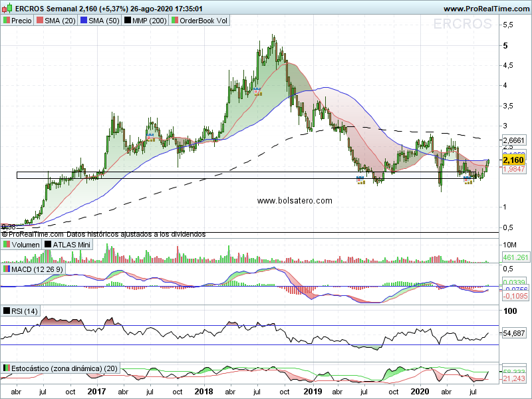Open the www.ProRealTime.com link
Image resolution: width=532 pixels, height=399 pixels.
487,9
